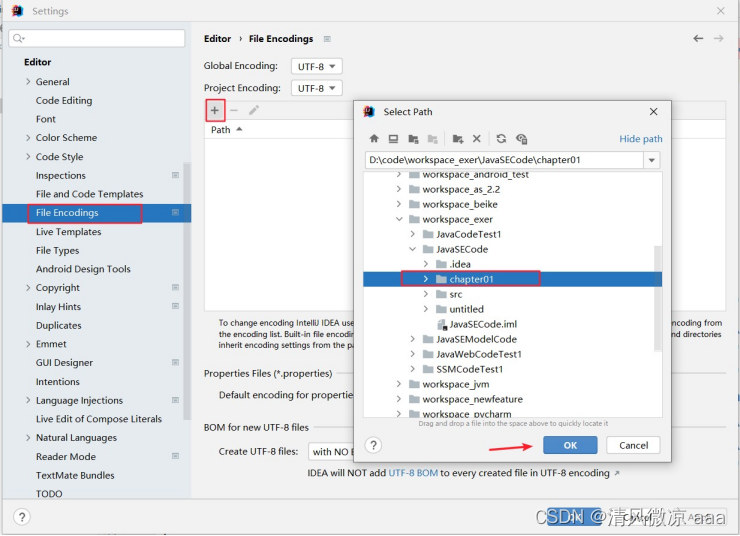
Task: Select the JavaSECode.iml file
Action: (x=477, y=324)
